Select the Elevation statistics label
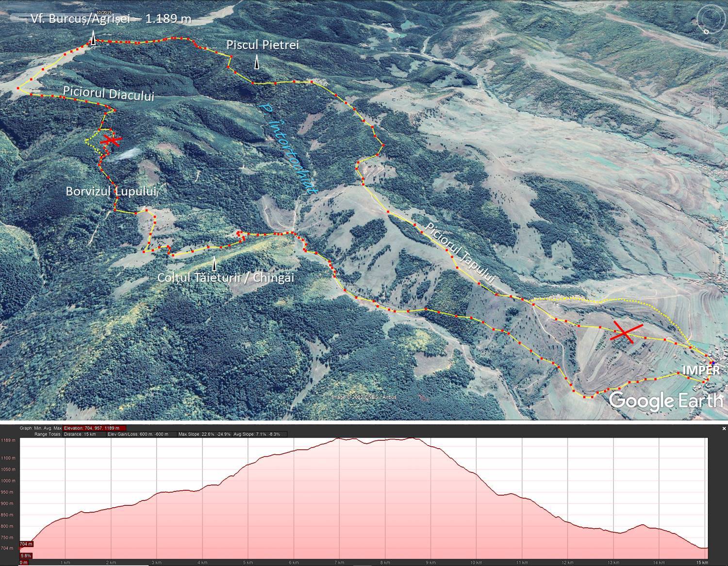 tap(94, 428)
